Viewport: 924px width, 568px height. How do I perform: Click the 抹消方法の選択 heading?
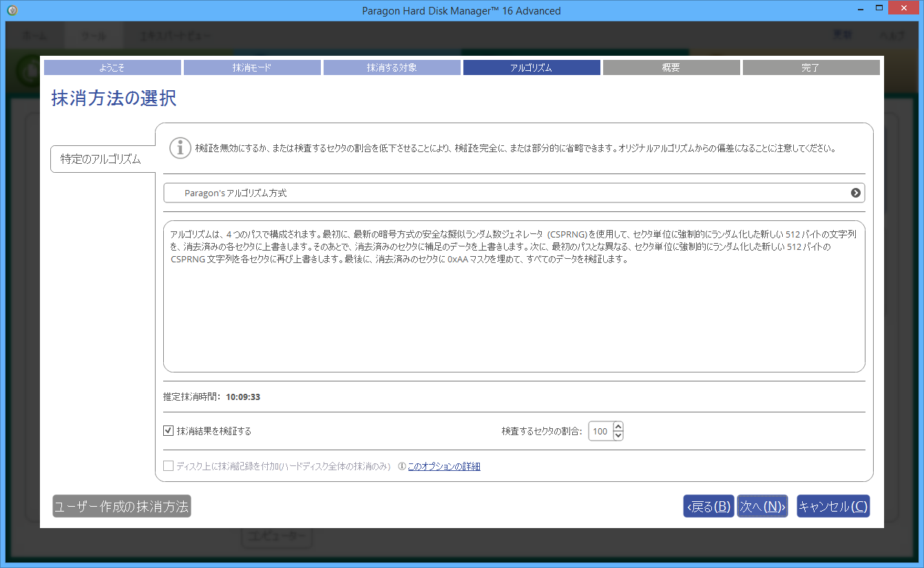coord(114,98)
